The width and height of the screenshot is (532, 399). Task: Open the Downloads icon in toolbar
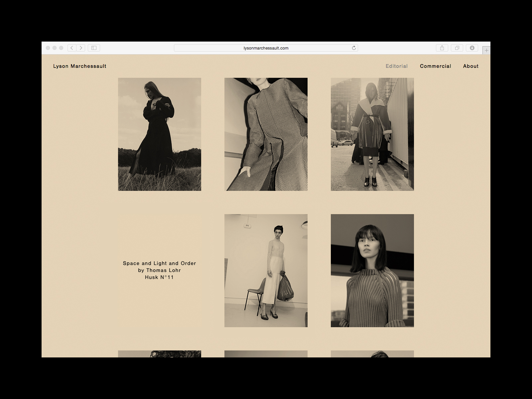(x=472, y=48)
